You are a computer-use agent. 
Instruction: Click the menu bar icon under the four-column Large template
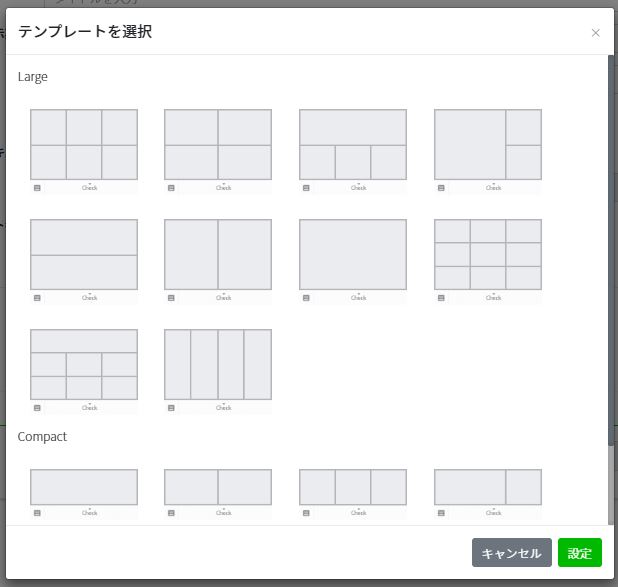point(171,408)
